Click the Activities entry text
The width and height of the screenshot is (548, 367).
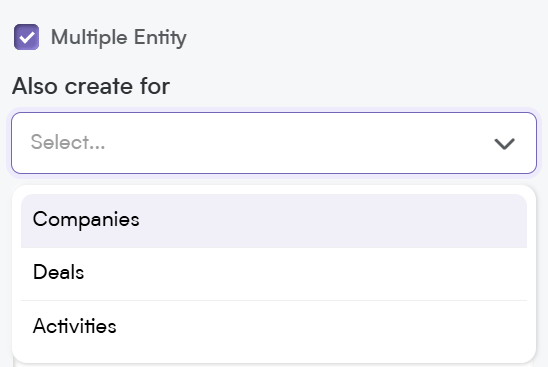[x=74, y=326]
